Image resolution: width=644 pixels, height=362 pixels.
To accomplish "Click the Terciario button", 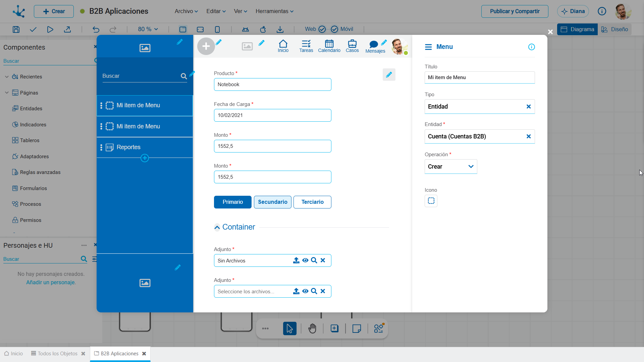I will click(312, 202).
